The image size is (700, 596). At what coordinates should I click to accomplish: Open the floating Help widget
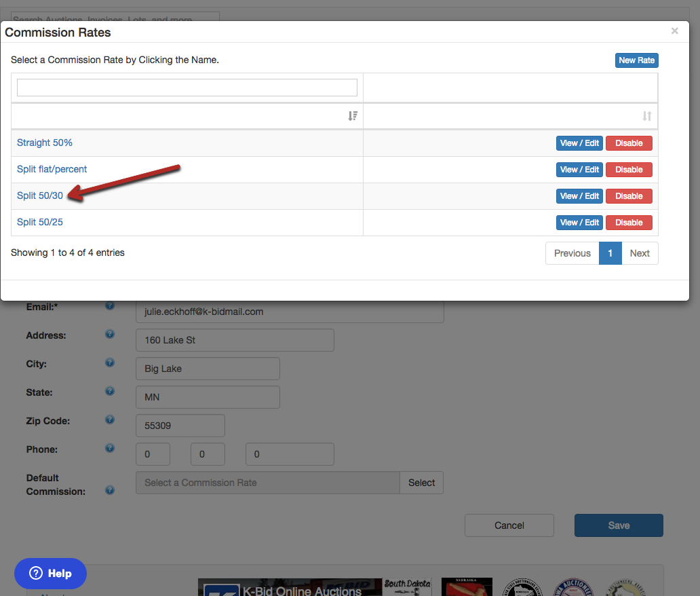[x=50, y=574]
